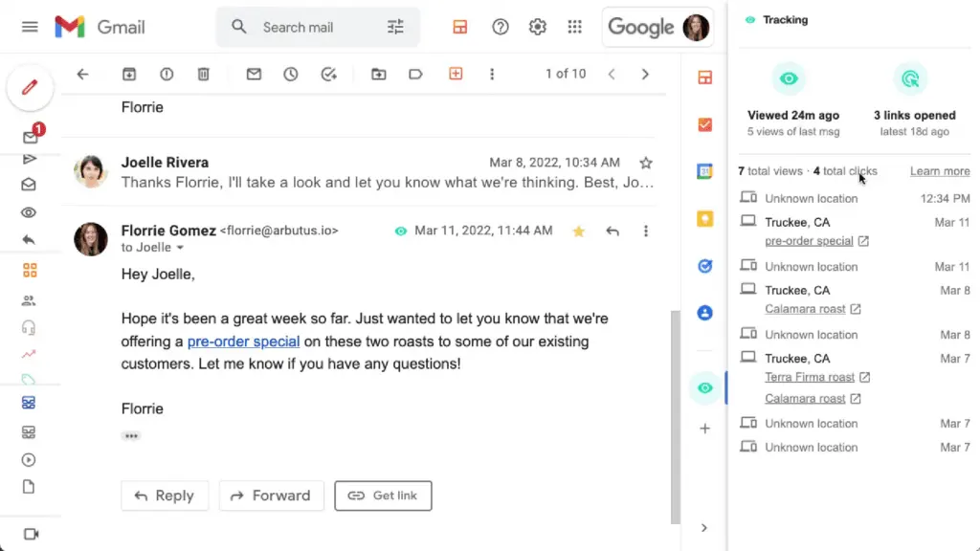Show recipient details dropdown next to Joelle

pyautogui.click(x=180, y=248)
